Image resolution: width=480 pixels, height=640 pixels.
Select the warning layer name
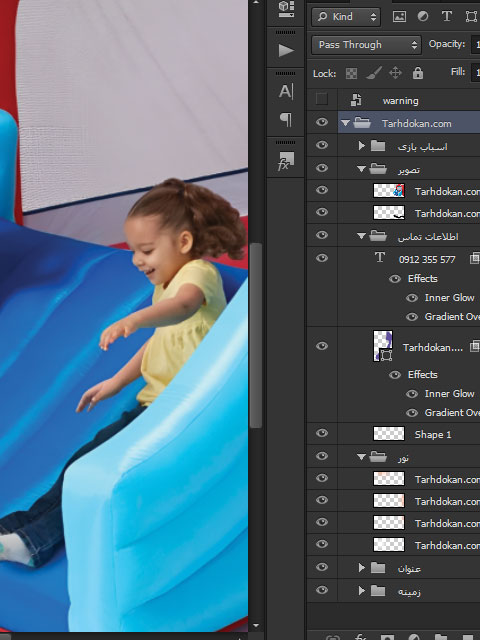400,101
